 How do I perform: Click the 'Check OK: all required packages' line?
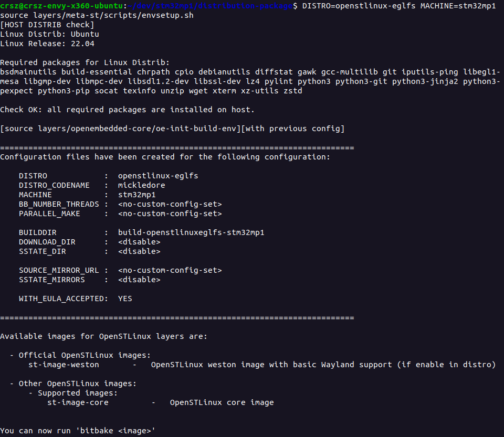click(127, 110)
